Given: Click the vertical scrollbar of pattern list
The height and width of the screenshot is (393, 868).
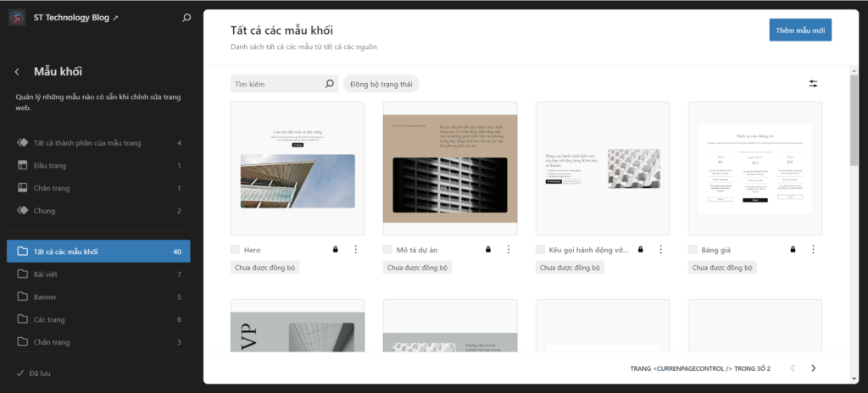Looking at the screenshot, I should coord(854,119).
